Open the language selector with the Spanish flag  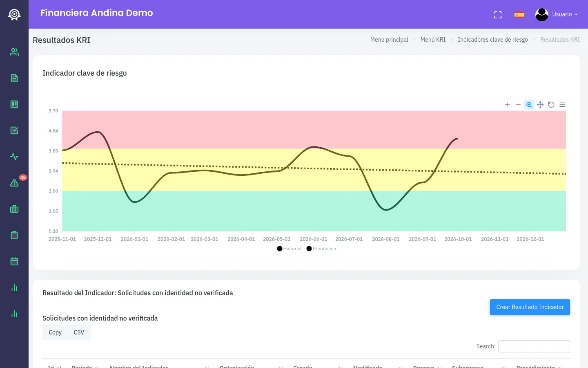pos(519,15)
